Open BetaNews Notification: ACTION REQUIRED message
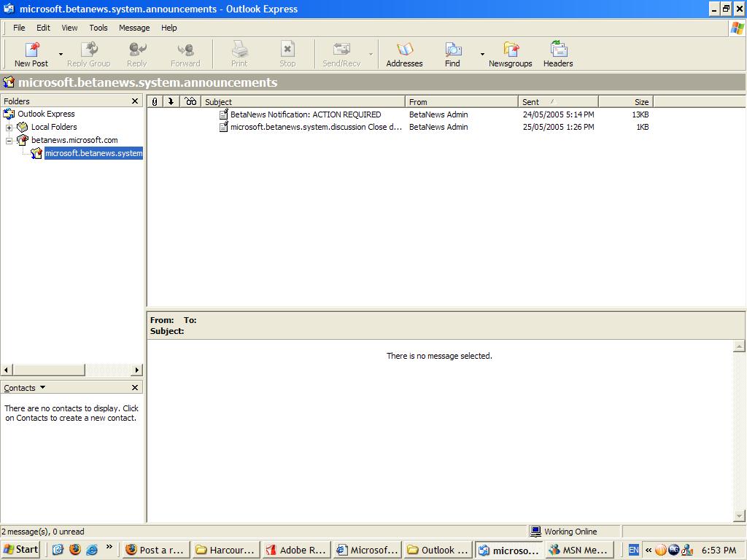747x560 pixels. (x=306, y=114)
